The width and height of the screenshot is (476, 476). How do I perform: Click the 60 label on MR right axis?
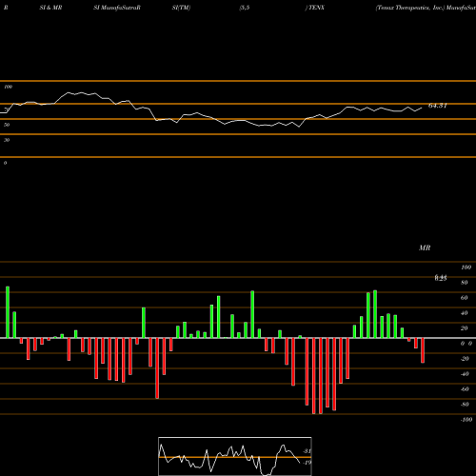click(x=465, y=298)
